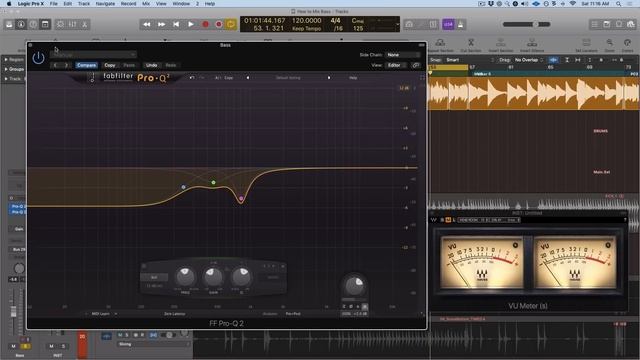Viewport: 640px width, 360px height.
Task: Toggle the Pro-Q 2 plugin power button
Action: [38, 58]
